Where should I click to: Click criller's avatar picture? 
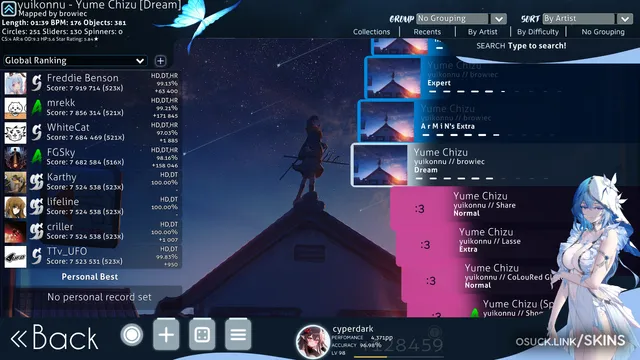pyautogui.click(x=16, y=232)
